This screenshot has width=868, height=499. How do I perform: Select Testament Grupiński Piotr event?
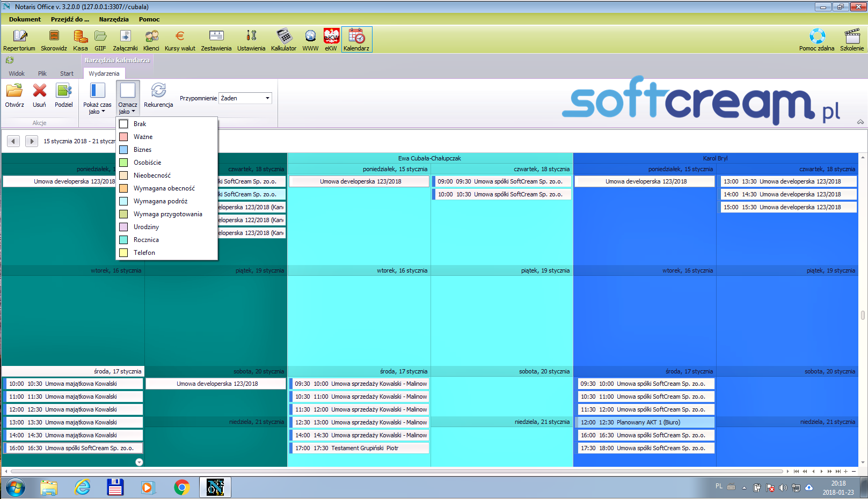tap(360, 448)
